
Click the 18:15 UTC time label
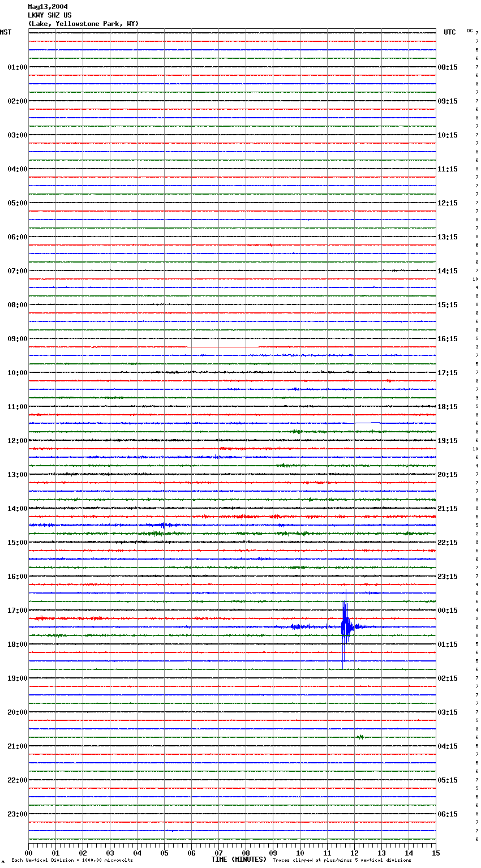point(448,407)
